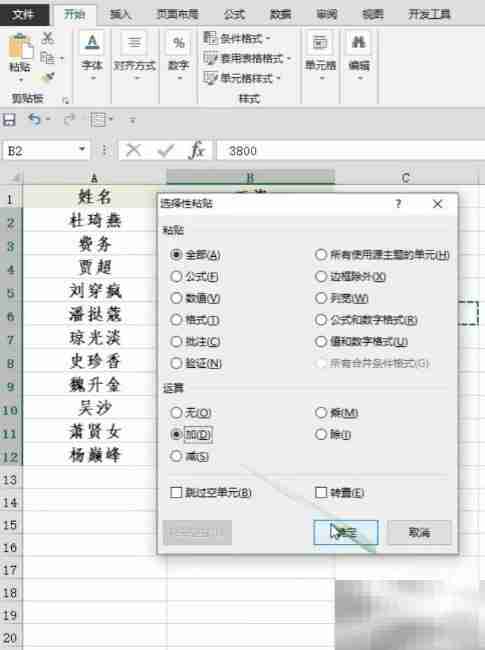
Task: Switch to the Data (数据) tab
Action: pyautogui.click(x=280, y=15)
